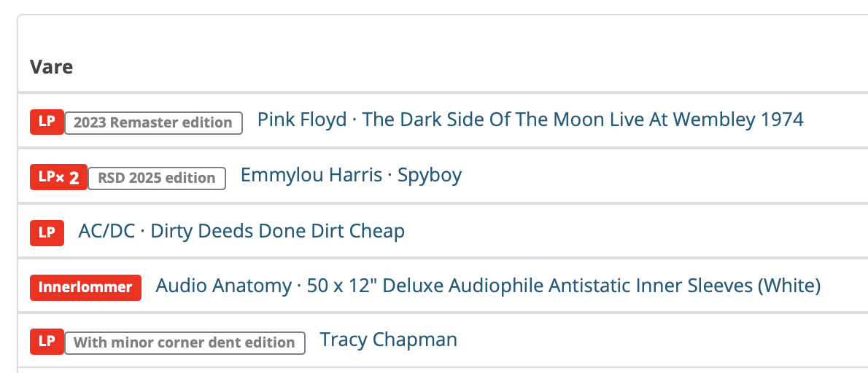Click the LP badge beside AC/DC

[x=47, y=232]
